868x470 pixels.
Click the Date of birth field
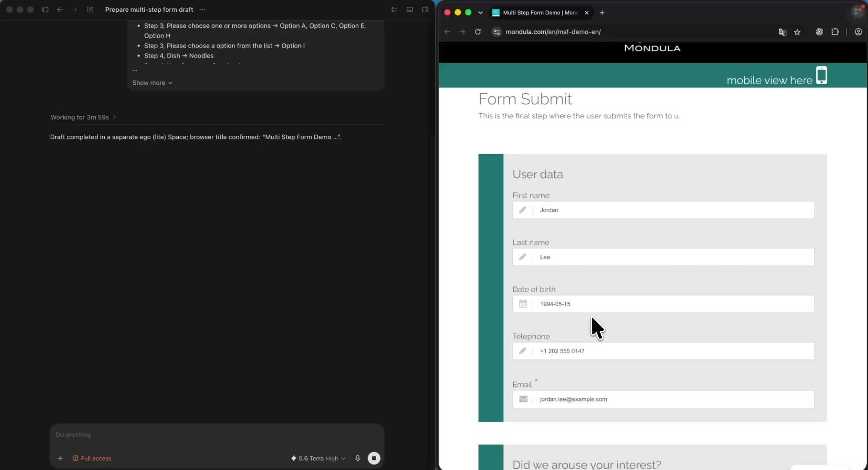coord(664,304)
